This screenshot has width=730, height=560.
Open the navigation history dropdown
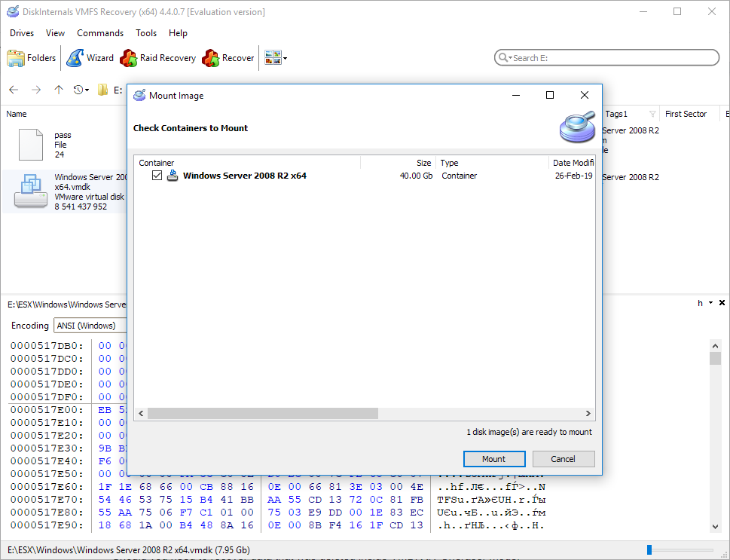coord(81,90)
